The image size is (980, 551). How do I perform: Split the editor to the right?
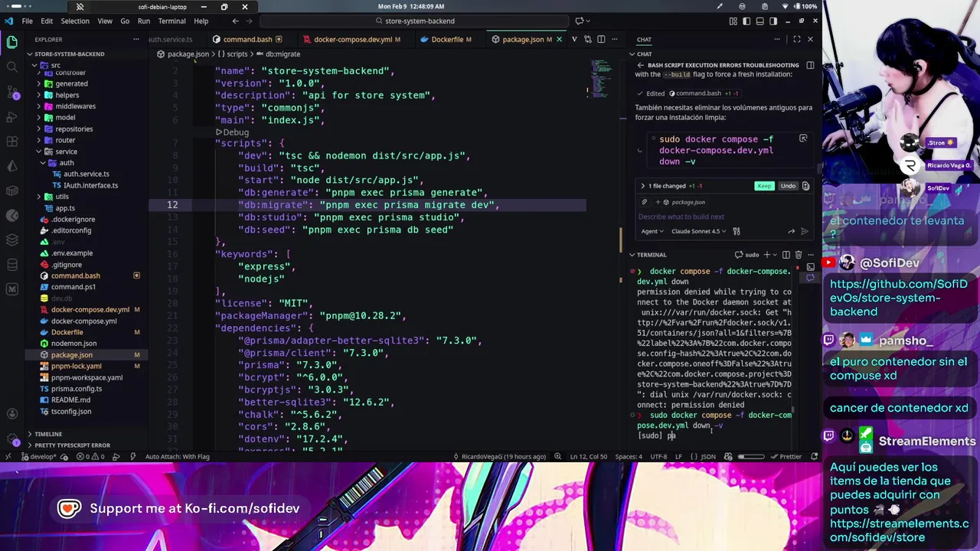click(601, 39)
